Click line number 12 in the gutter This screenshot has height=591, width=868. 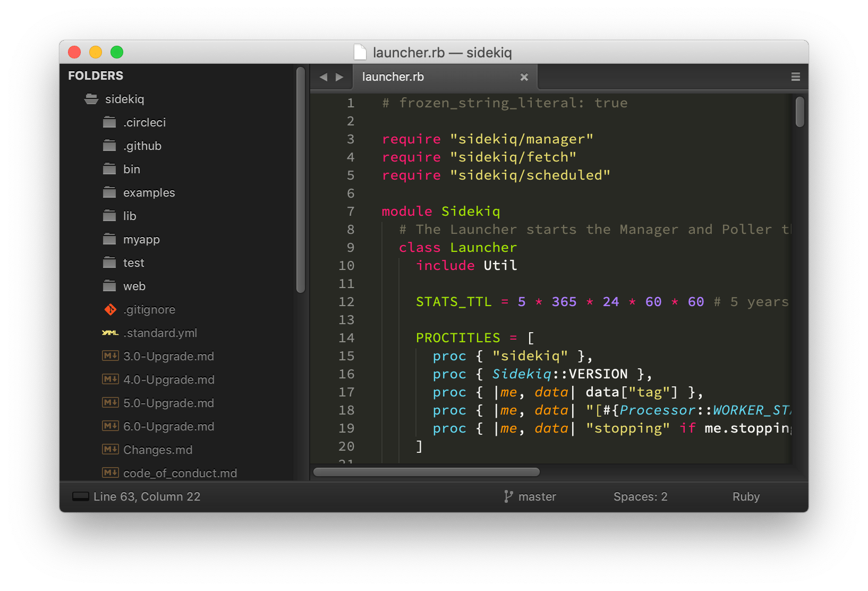[346, 301]
